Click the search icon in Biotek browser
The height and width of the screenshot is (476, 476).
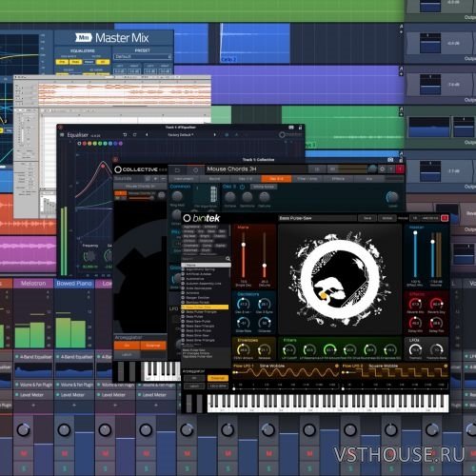pos(228,259)
